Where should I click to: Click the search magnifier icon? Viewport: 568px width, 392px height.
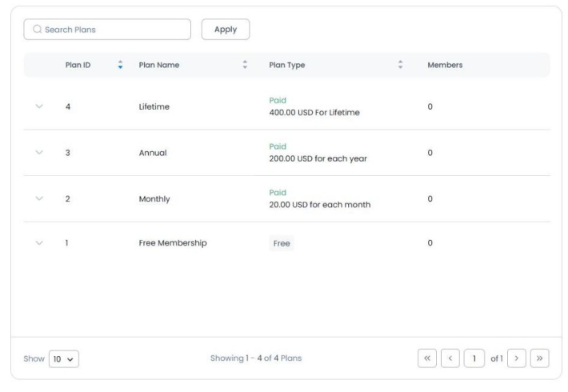(x=38, y=29)
